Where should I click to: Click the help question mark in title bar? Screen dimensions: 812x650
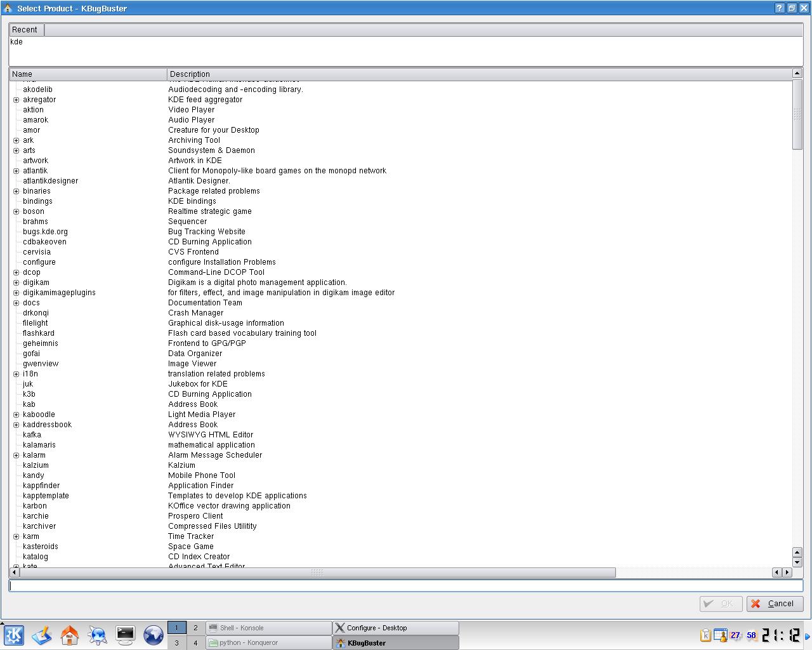(780, 8)
